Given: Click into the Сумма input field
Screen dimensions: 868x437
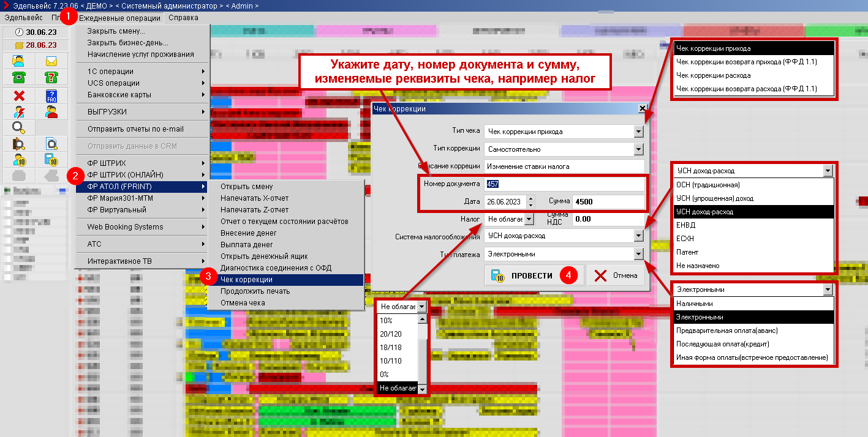Looking at the screenshot, I should click(x=608, y=202).
